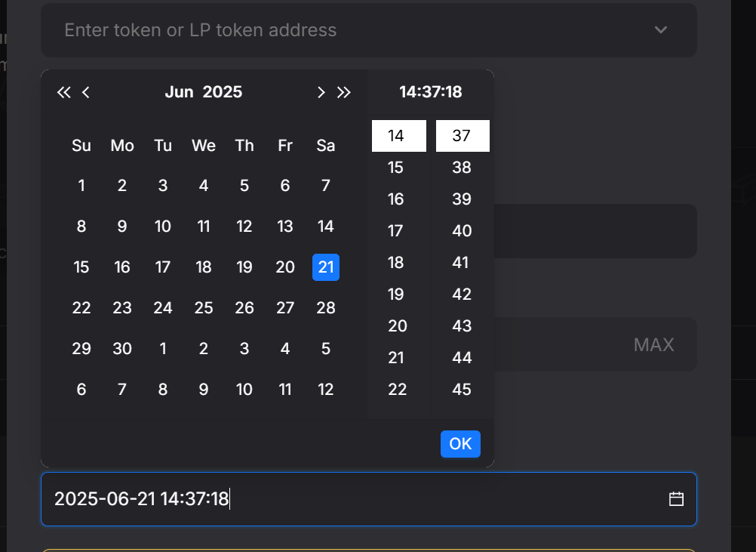
Task: Select hour 22 in time column
Action: tap(398, 390)
